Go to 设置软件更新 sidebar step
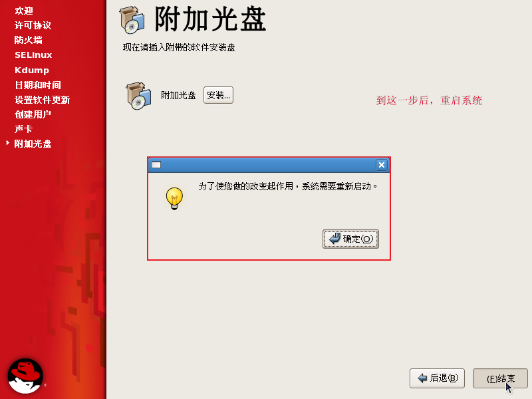The image size is (532, 399). [x=42, y=100]
